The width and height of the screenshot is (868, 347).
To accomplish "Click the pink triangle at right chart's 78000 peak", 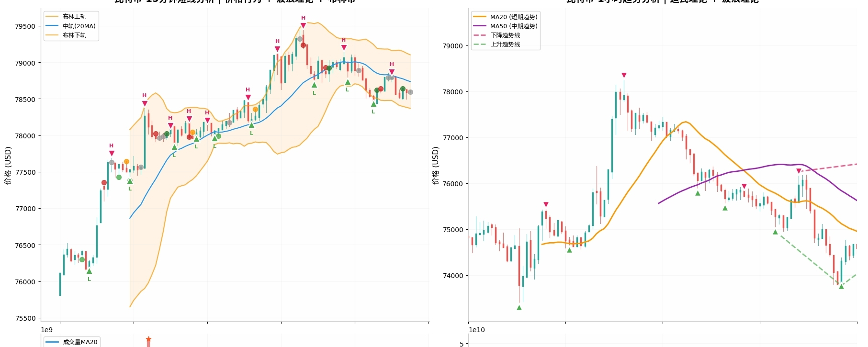I will [624, 75].
